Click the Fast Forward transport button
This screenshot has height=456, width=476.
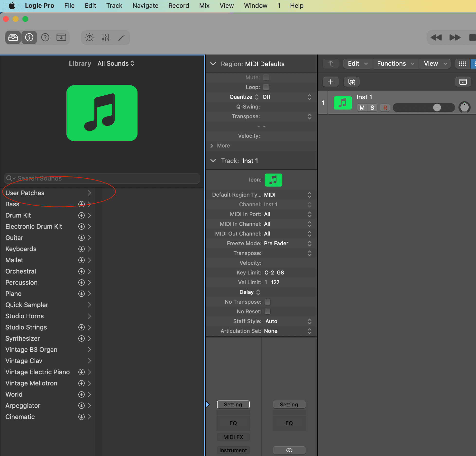455,37
